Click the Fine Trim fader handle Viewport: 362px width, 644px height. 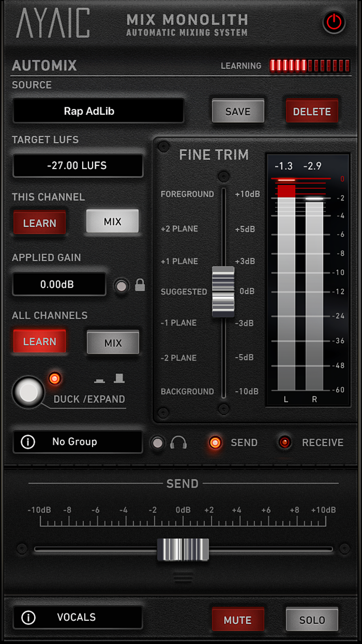223,292
